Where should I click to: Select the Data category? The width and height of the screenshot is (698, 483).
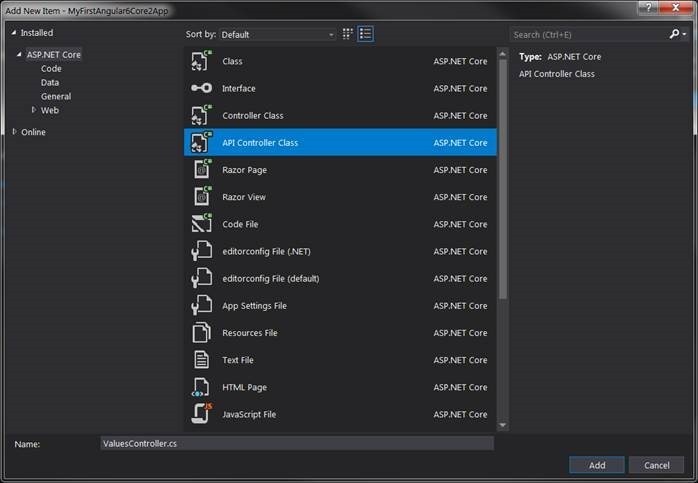[x=50, y=83]
